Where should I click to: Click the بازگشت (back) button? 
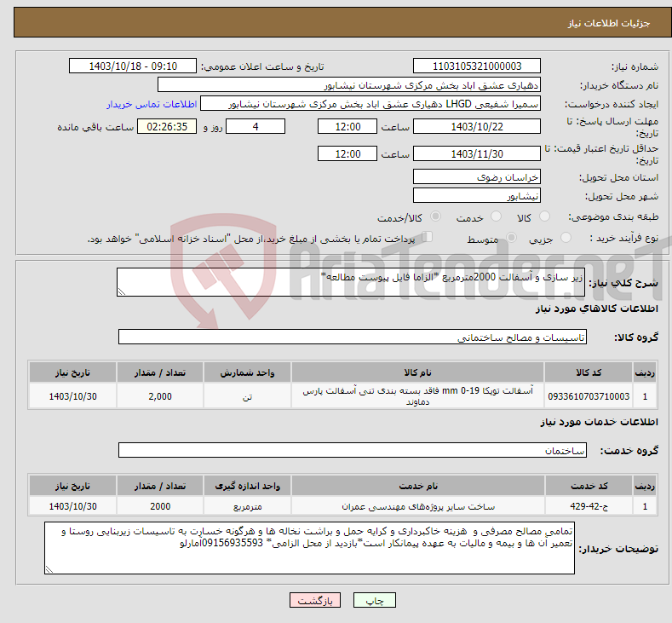pyautogui.click(x=315, y=600)
